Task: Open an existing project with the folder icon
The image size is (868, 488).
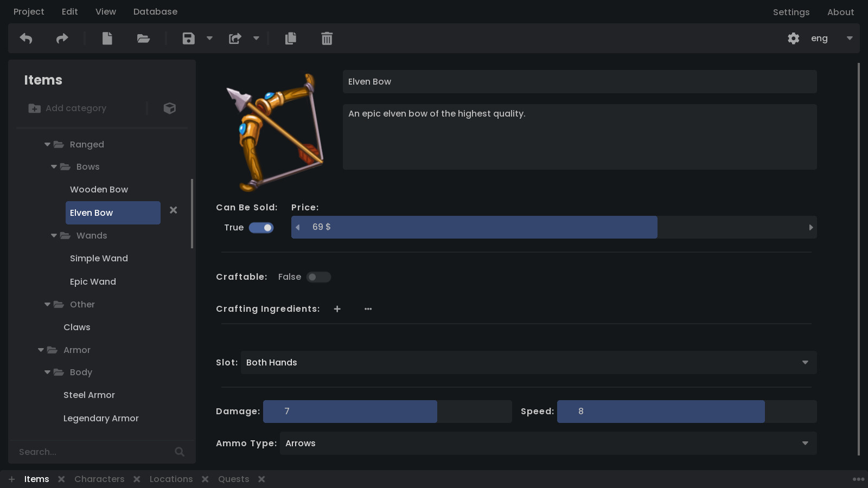Action: click(x=143, y=38)
